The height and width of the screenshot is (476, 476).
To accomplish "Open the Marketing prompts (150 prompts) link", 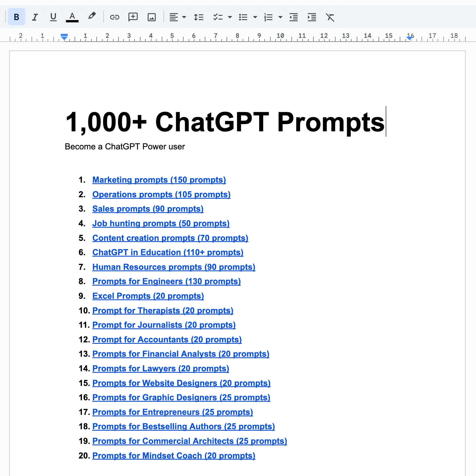I will click(x=159, y=180).
